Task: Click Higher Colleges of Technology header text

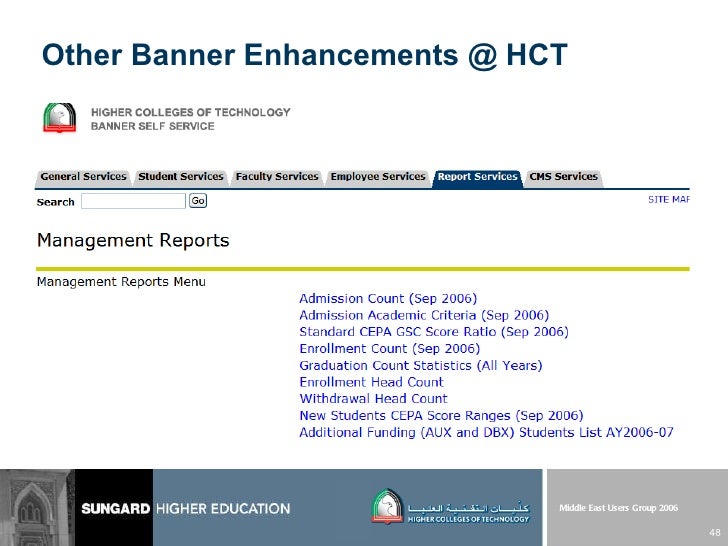Action: [190, 112]
